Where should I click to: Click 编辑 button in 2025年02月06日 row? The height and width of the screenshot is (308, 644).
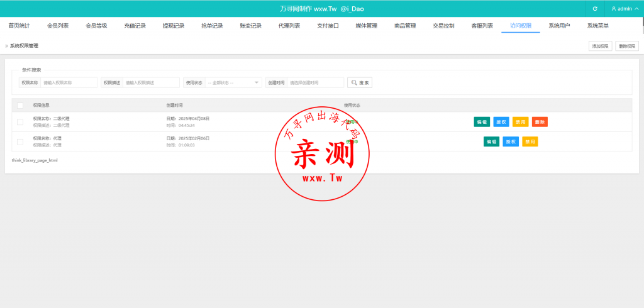tap(492, 141)
